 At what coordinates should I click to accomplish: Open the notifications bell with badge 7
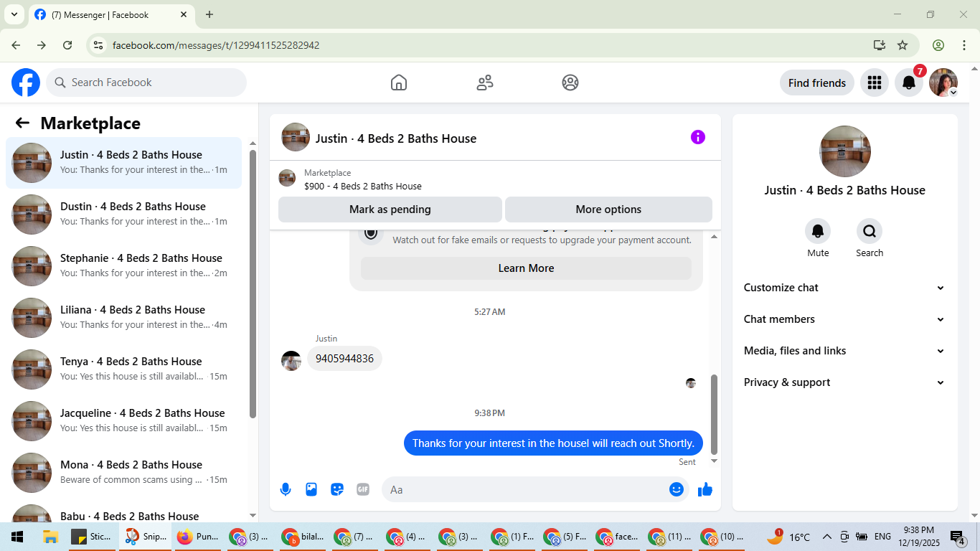(x=909, y=83)
